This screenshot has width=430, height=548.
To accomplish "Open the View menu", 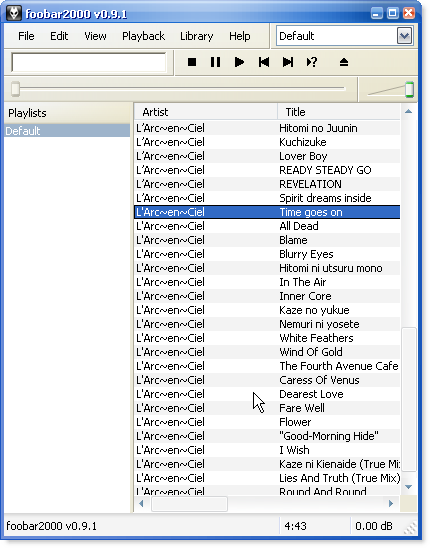I will point(95,36).
